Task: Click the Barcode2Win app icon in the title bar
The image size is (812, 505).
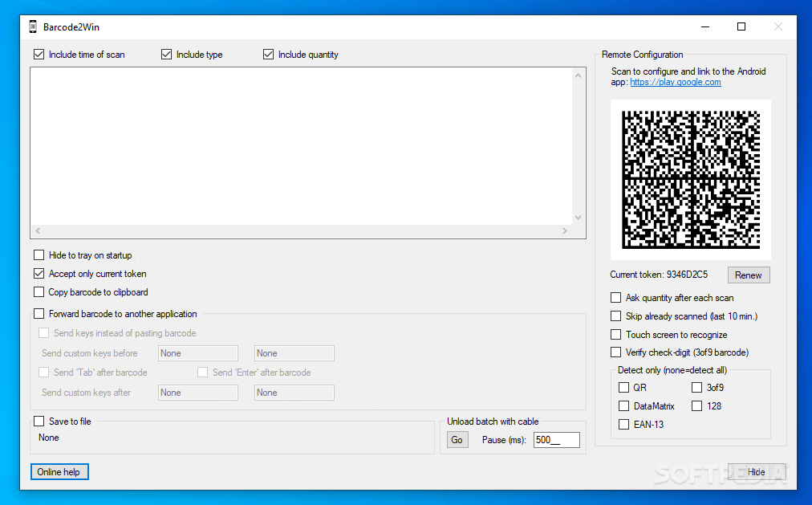Action: tap(32, 26)
